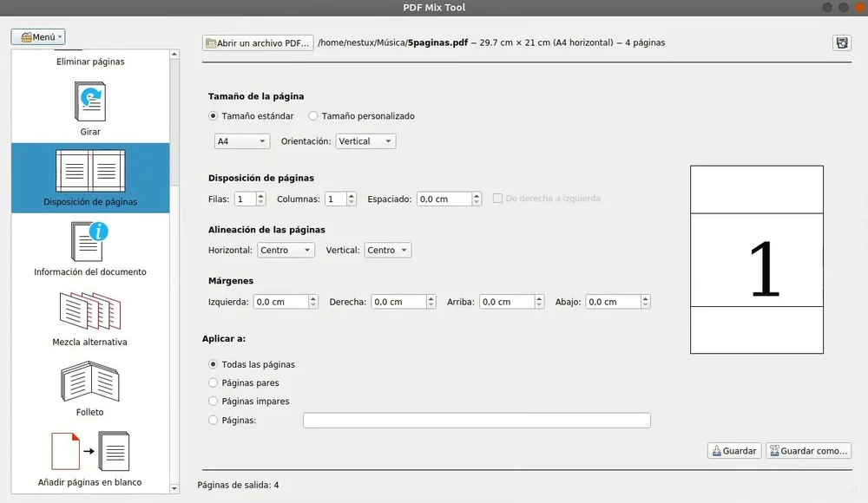Expand the Vertical alignment Centro dropdown
The image size is (868, 503).
pos(387,251)
